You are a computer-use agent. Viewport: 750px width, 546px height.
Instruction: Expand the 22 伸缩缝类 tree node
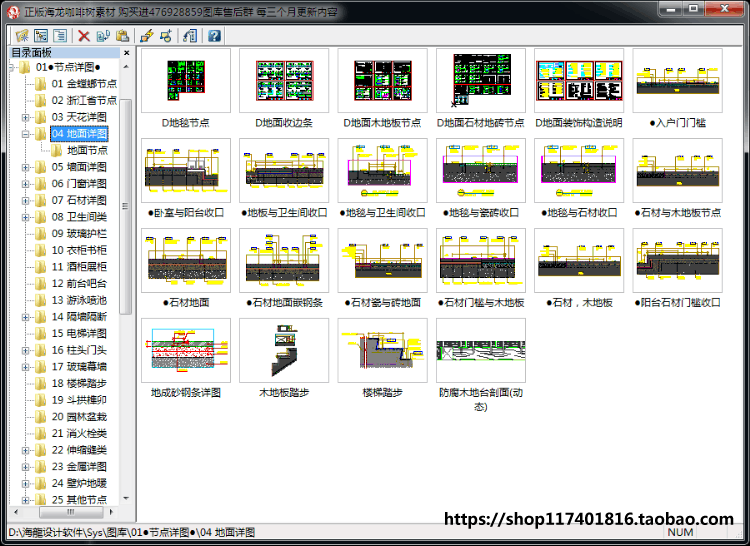click(25, 450)
